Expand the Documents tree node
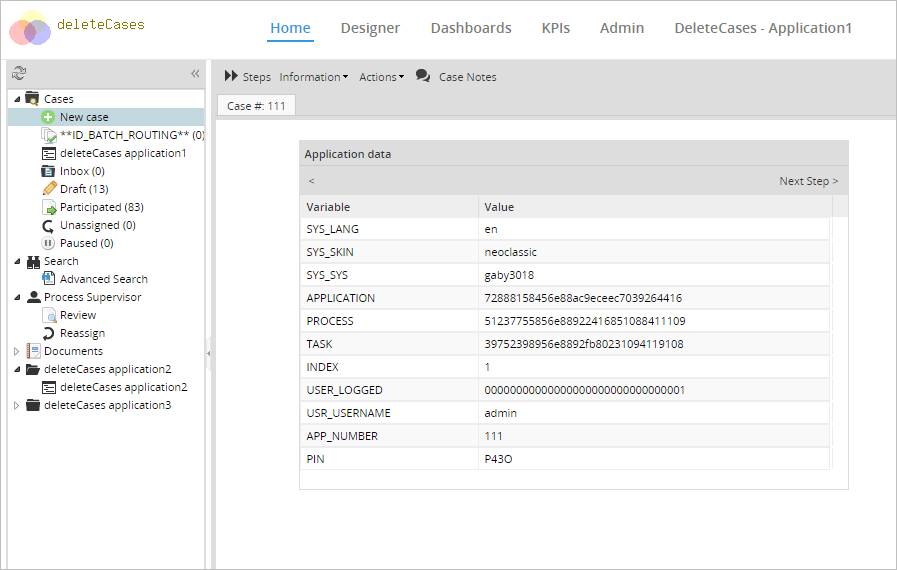 (16, 351)
